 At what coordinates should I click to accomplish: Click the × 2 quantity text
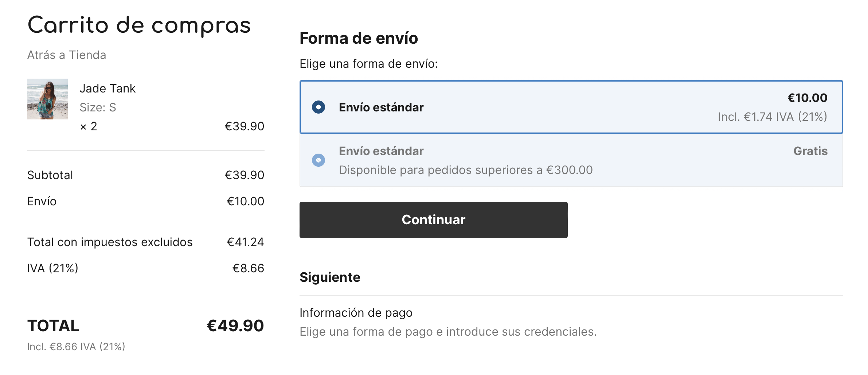pyautogui.click(x=89, y=126)
